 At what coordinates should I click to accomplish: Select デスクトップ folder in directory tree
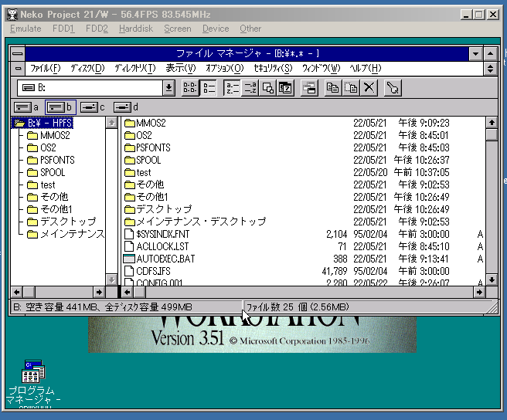(x=61, y=222)
